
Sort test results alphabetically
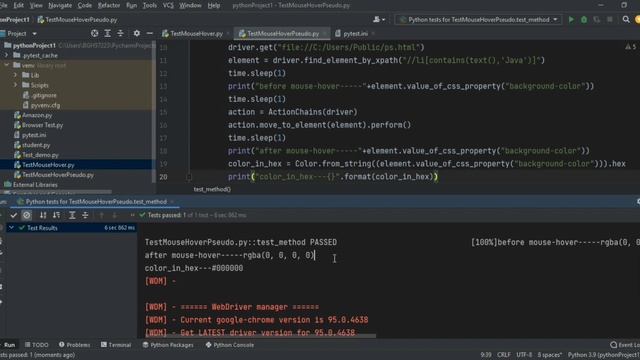(43, 215)
